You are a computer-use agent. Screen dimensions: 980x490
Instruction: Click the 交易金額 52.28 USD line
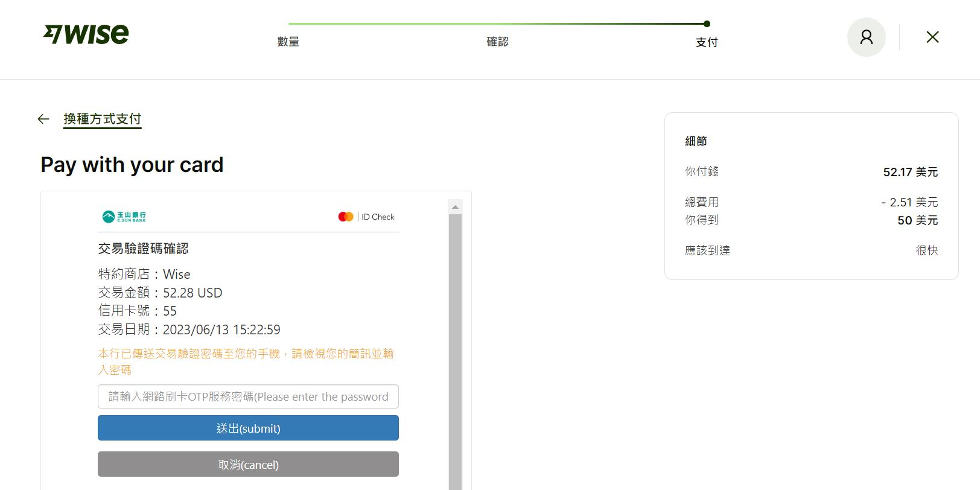[x=160, y=293]
